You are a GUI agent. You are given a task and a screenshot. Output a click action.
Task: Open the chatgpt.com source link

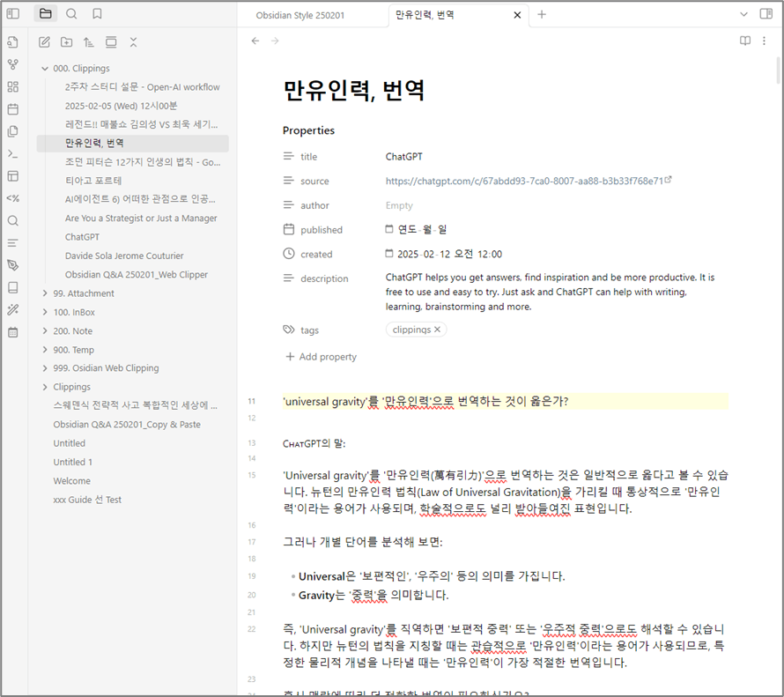pos(524,181)
